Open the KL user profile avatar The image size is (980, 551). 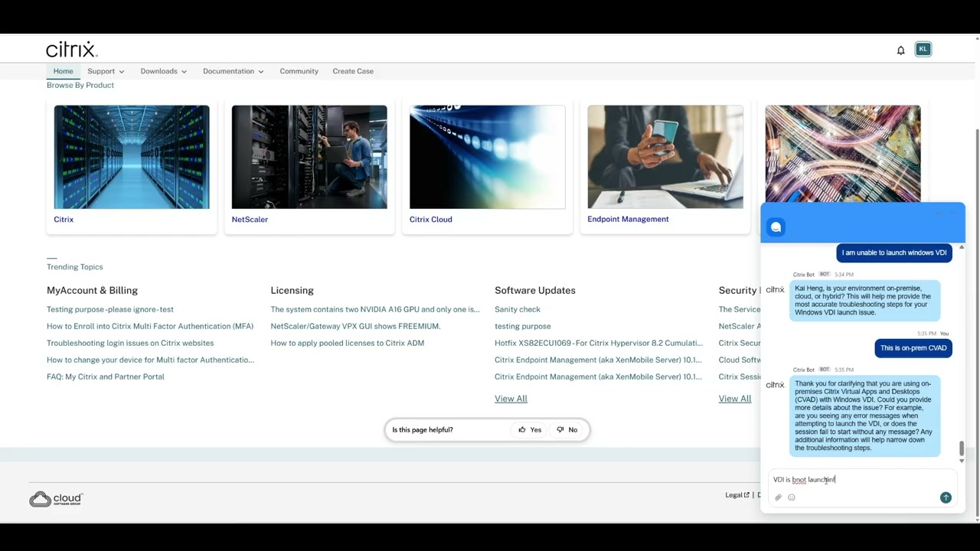click(923, 49)
